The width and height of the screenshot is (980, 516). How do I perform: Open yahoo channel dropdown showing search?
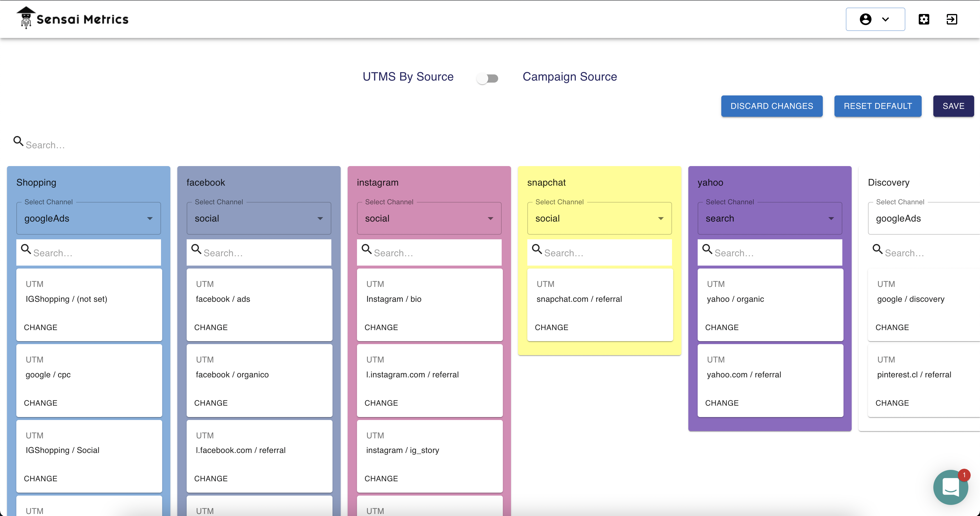pyautogui.click(x=770, y=218)
